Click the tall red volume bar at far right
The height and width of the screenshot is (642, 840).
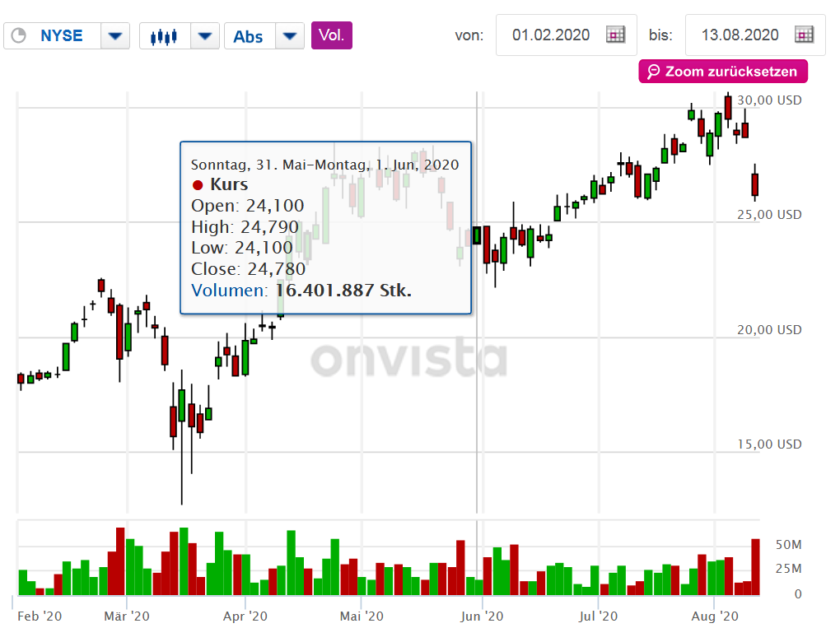[755, 567]
